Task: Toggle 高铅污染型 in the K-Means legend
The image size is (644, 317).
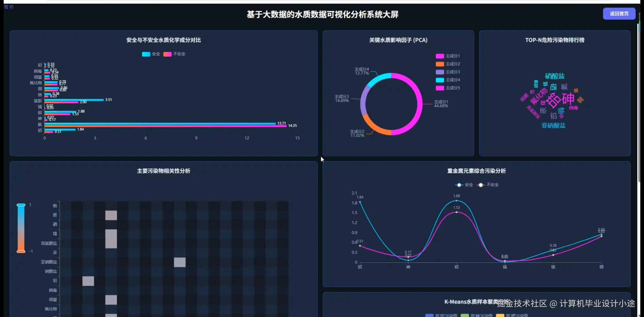Action: [442, 315]
